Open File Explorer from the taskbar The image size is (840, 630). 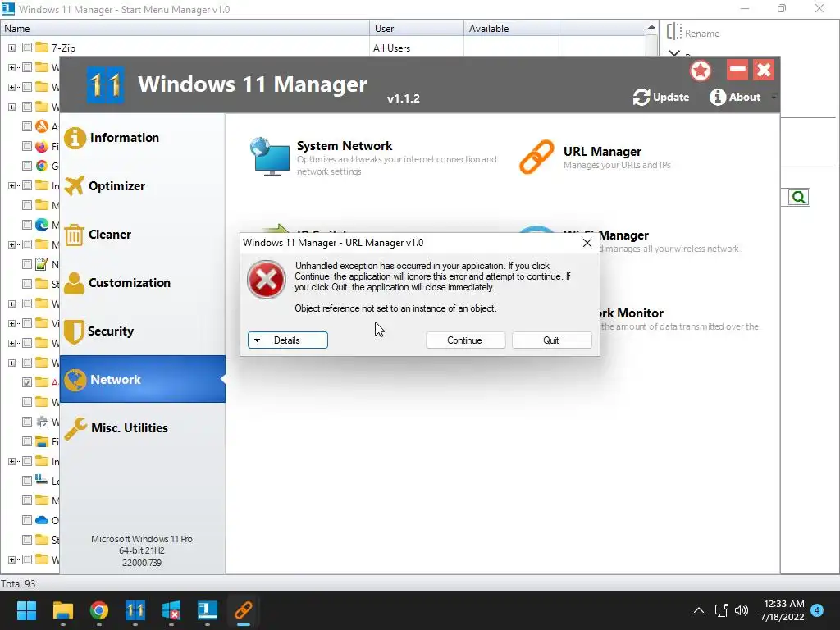(62, 610)
